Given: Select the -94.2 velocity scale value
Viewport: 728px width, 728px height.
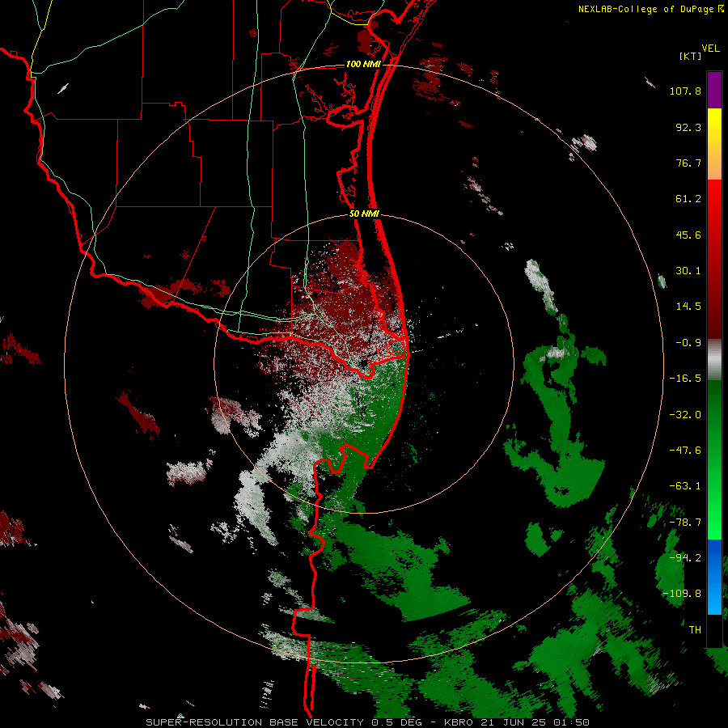Looking at the screenshot, I should pyautogui.click(x=685, y=558).
